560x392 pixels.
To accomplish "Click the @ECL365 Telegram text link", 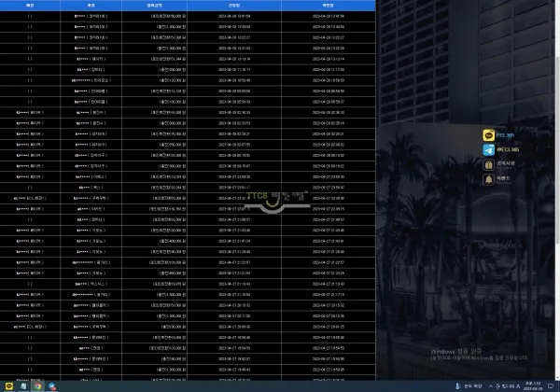I will click(x=508, y=149).
